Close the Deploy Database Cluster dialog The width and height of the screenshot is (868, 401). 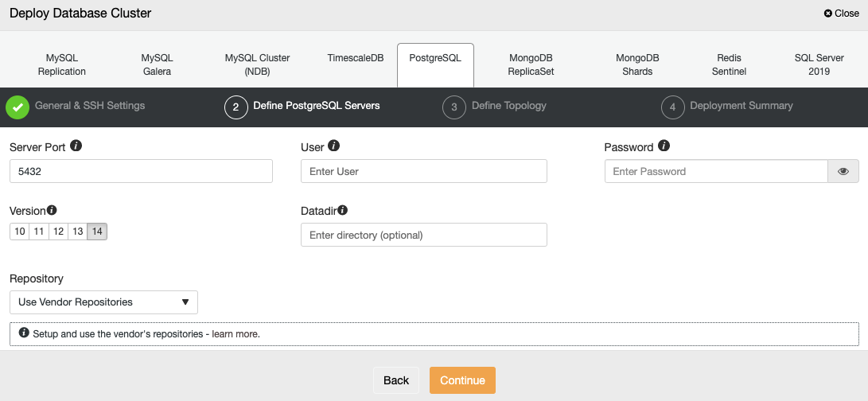842,14
